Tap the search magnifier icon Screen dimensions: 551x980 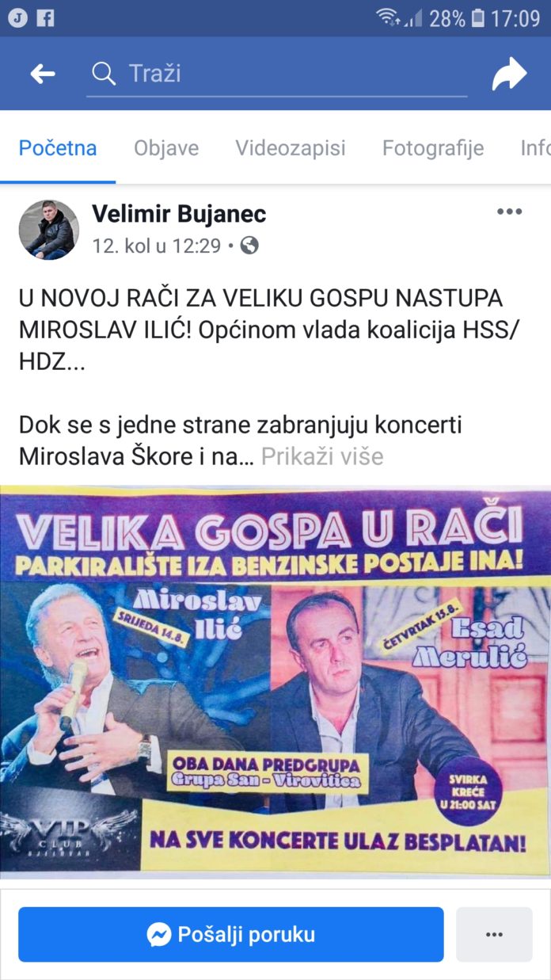[104, 74]
